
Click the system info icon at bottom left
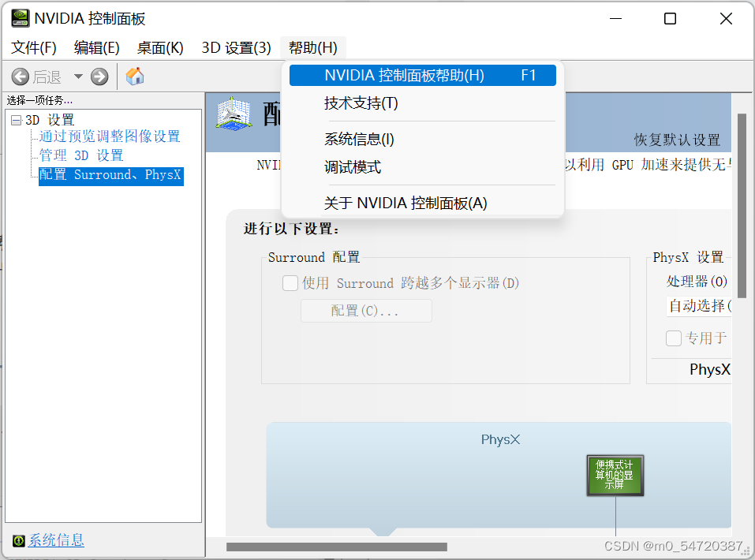(19, 541)
